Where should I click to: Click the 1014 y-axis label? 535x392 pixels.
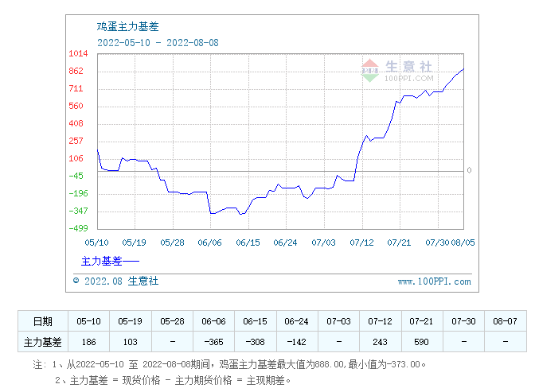[x=77, y=54]
